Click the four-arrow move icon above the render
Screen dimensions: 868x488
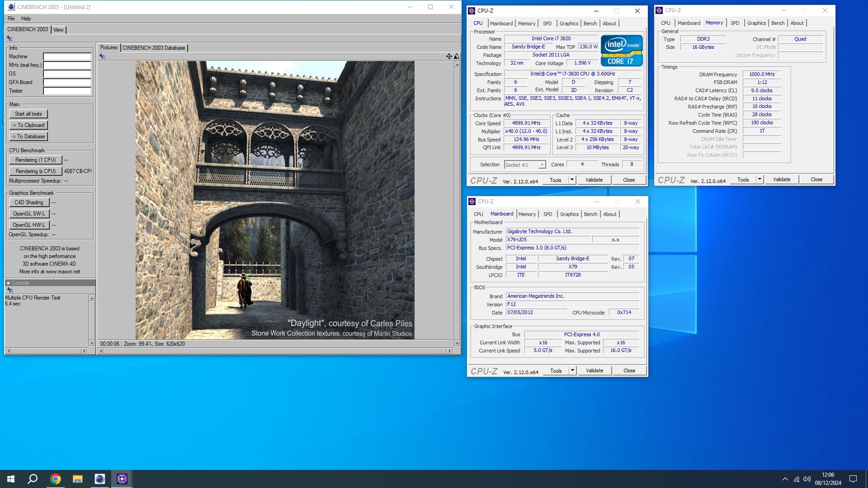pyautogui.click(x=449, y=56)
